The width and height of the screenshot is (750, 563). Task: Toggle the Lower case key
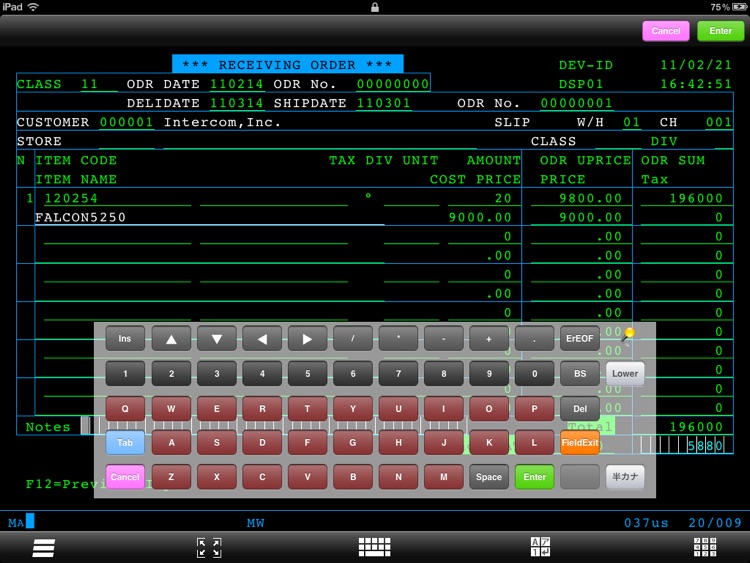pos(625,374)
